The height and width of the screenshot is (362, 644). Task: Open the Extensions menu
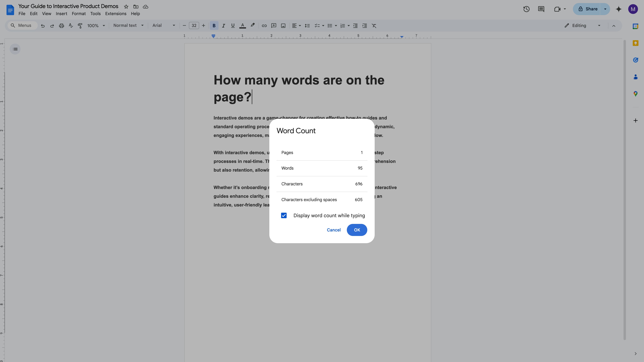click(x=116, y=14)
